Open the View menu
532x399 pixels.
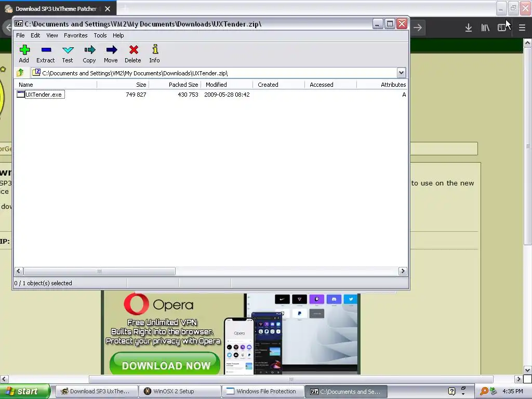(52, 35)
